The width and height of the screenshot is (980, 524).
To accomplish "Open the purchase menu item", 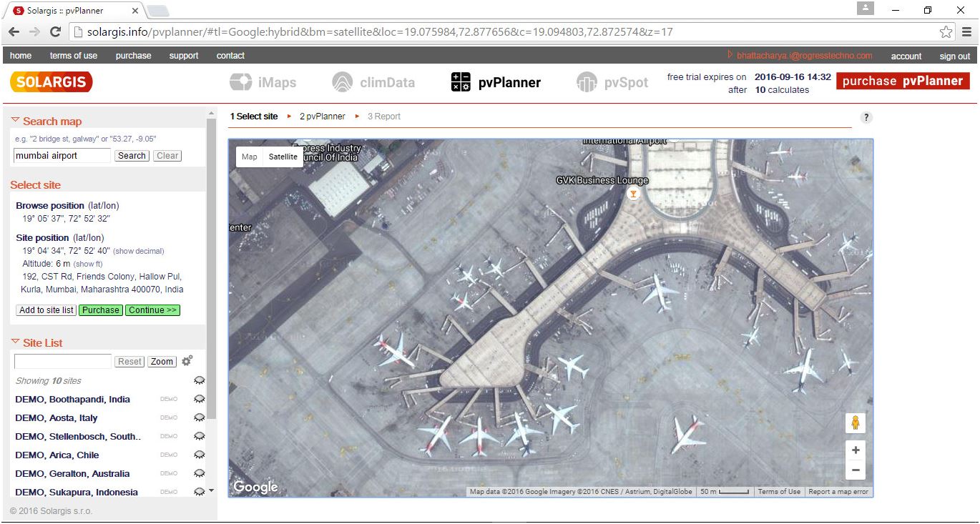I will [134, 56].
